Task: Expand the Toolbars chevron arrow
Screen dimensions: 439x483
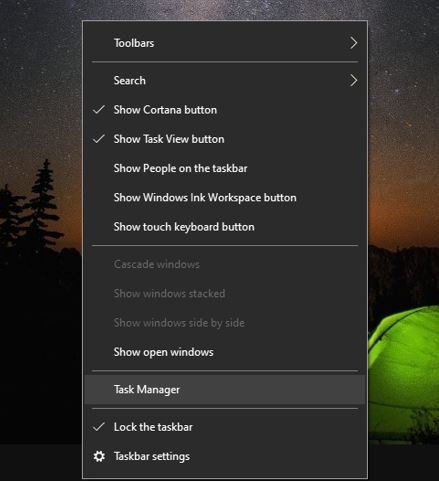Action: coord(354,43)
